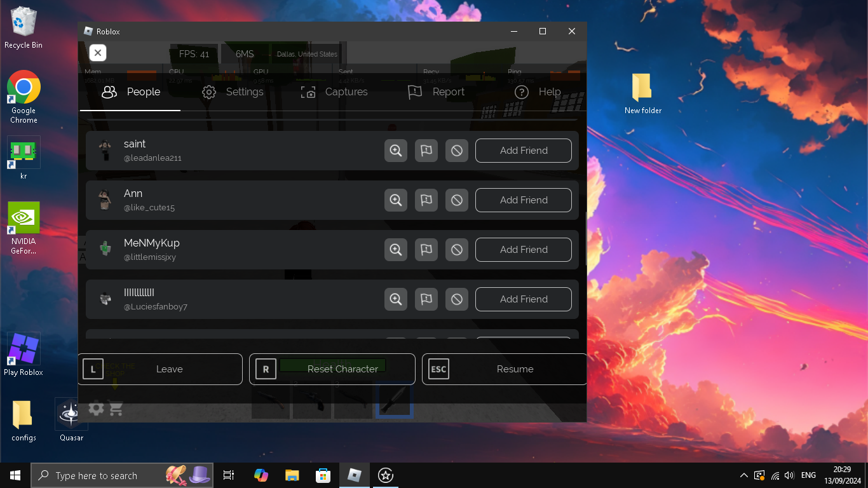Open the Captures tab
868x488 pixels.
[334, 92]
